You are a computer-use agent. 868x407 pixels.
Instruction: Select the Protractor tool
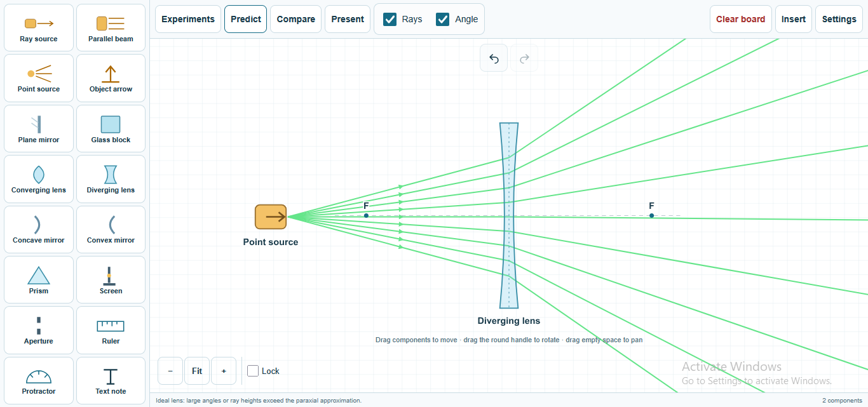click(39, 380)
